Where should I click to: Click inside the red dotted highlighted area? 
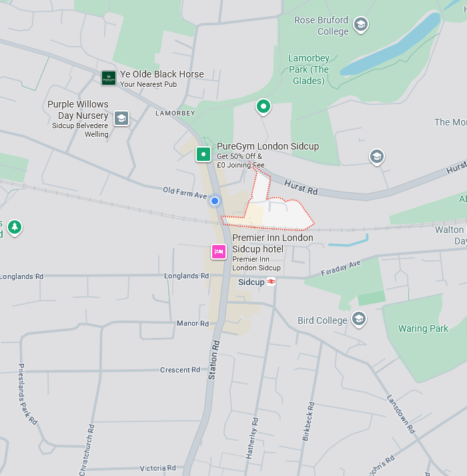(x=286, y=214)
